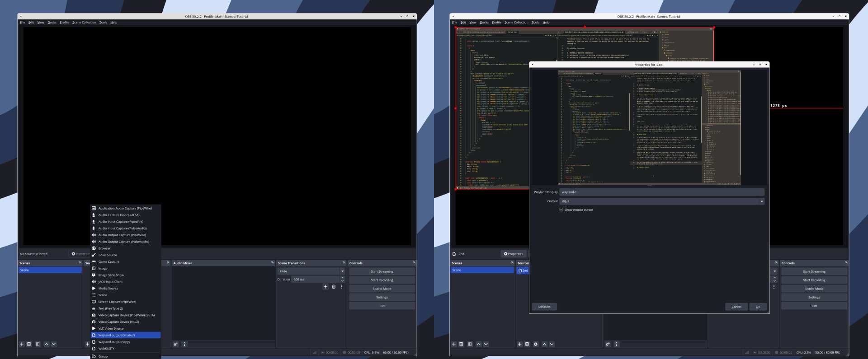Choose Image Slide Show source
The height and width of the screenshot is (359, 868).
coord(126,275)
